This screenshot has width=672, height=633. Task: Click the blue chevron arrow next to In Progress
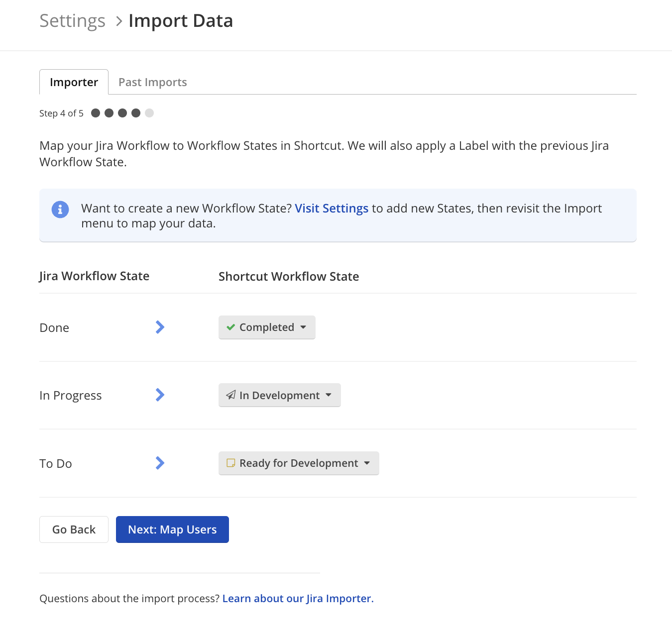point(160,395)
